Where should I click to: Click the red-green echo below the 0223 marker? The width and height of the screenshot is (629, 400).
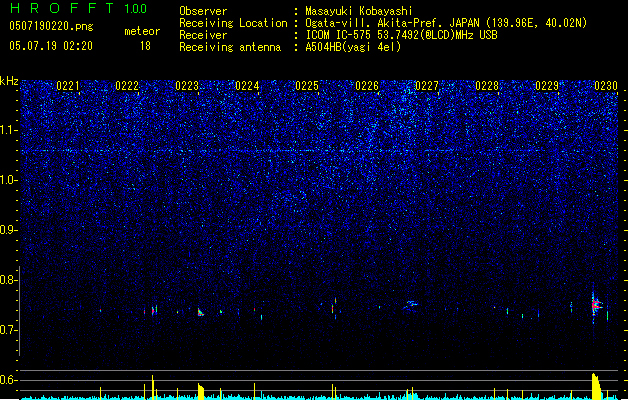[201, 313]
